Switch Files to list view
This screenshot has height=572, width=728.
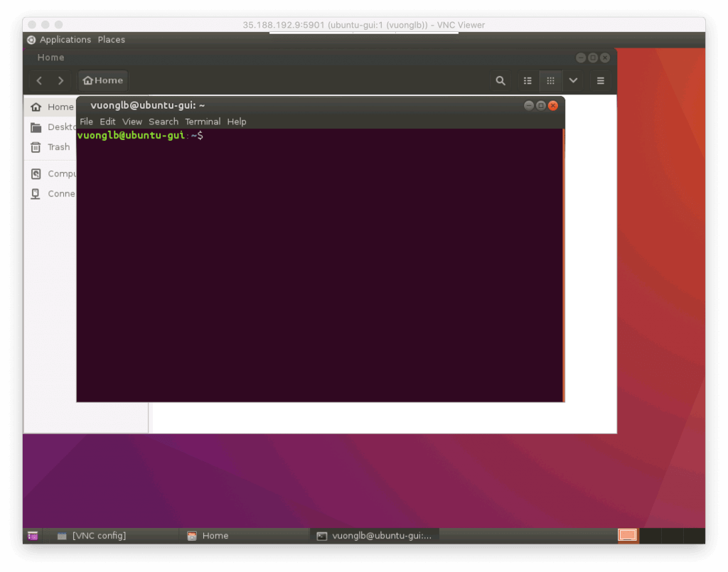pyautogui.click(x=528, y=81)
